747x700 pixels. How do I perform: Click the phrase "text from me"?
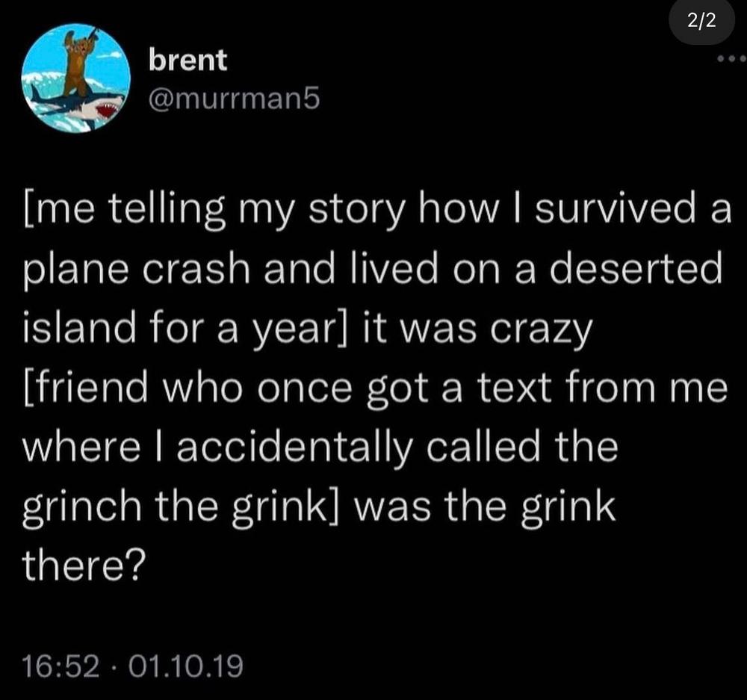tap(603, 387)
